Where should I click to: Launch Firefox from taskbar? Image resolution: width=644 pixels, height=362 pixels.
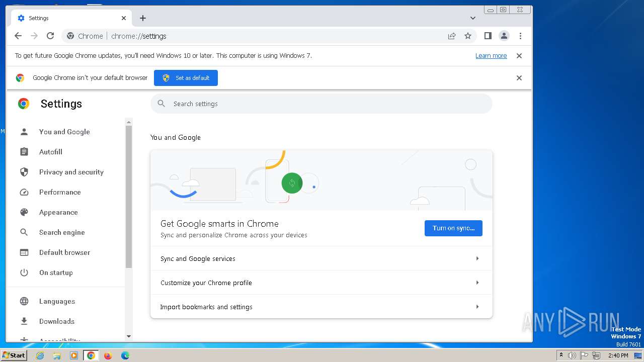(108, 355)
